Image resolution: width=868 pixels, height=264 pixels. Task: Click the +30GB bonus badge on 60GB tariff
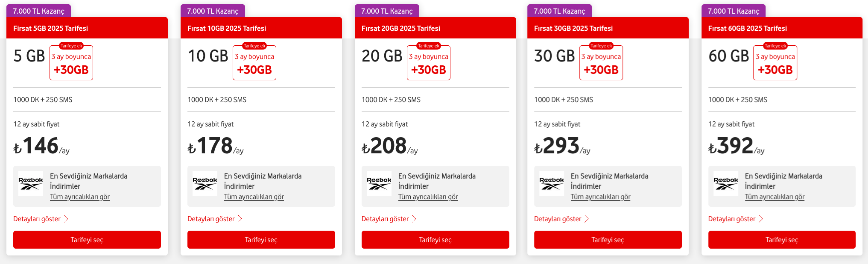775,62
